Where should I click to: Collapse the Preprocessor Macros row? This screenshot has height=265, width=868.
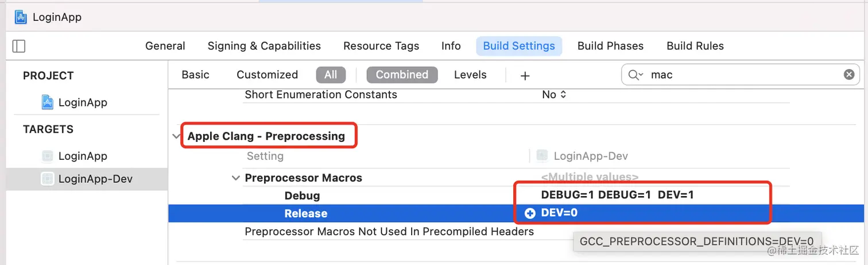(x=235, y=178)
